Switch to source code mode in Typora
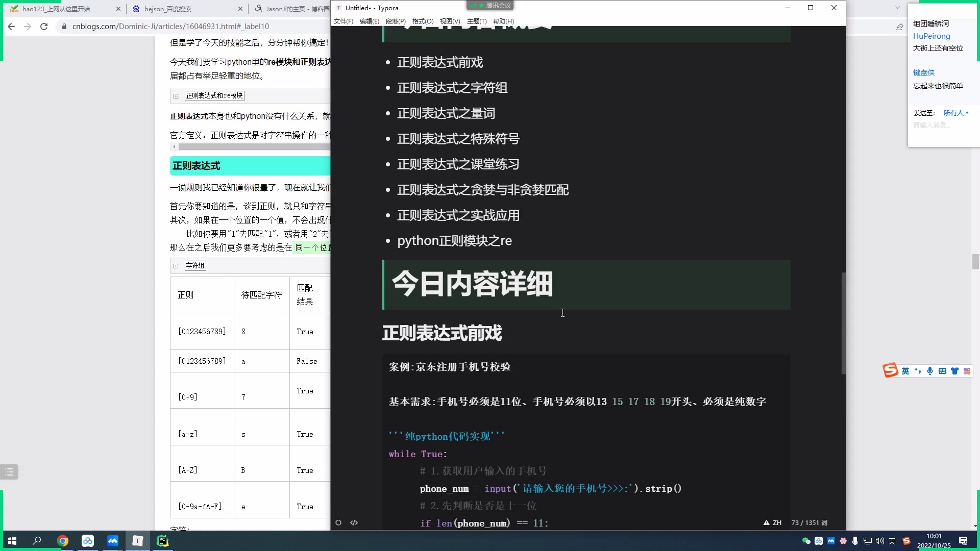This screenshot has width=980, height=551. pyautogui.click(x=354, y=522)
